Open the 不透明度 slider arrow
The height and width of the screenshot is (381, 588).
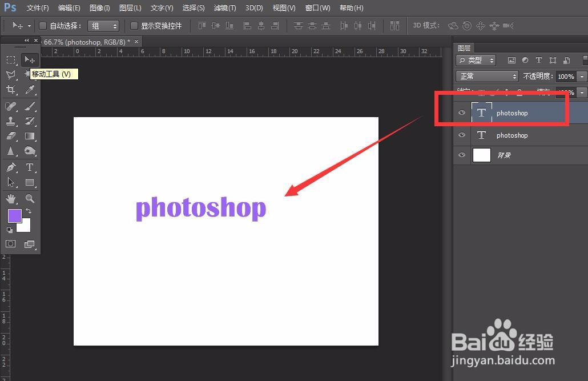point(582,77)
